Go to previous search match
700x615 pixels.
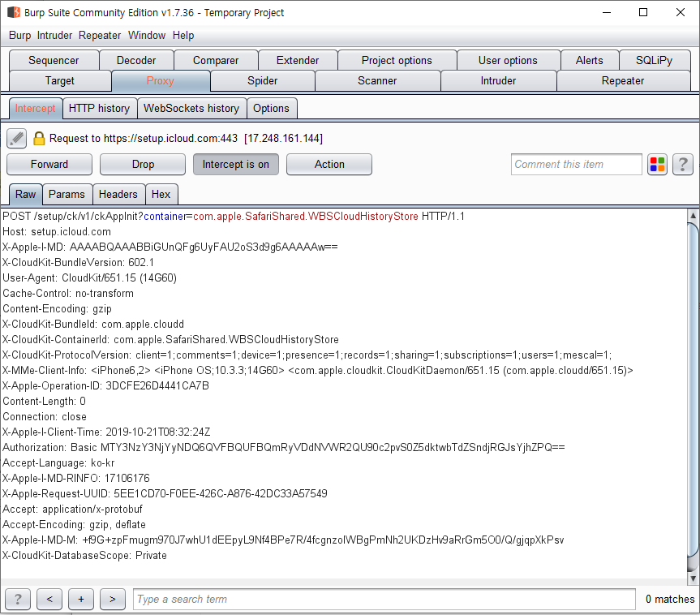[49, 599]
